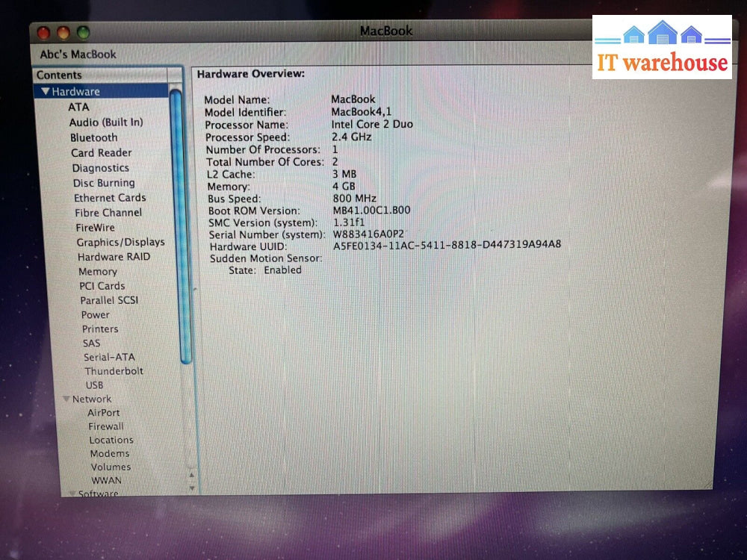Open USB hardware information

click(x=94, y=385)
